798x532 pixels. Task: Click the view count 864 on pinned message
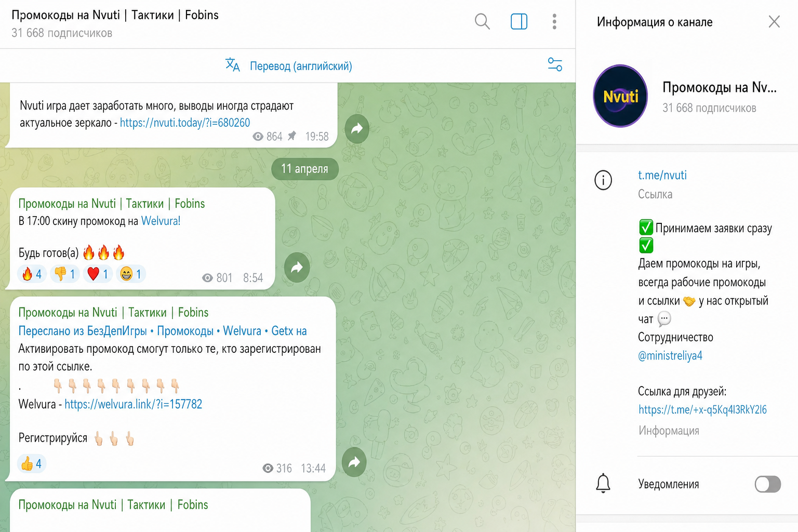coord(268,137)
